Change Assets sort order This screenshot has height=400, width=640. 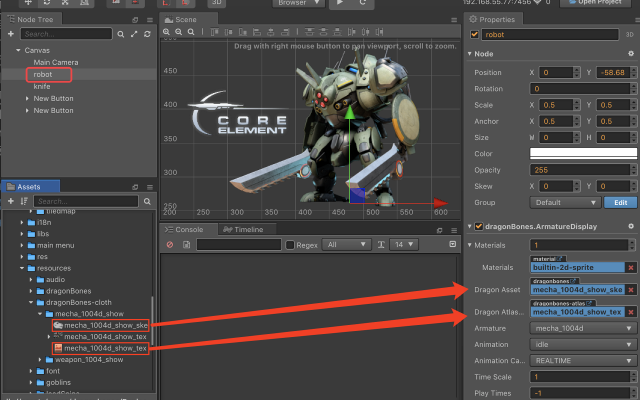24,201
